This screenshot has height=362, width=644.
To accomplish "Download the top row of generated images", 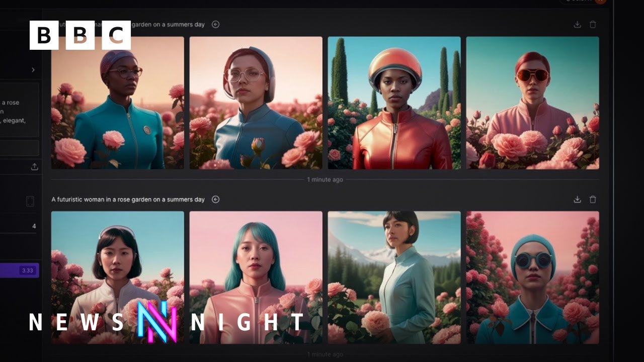I will (x=577, y=24).
